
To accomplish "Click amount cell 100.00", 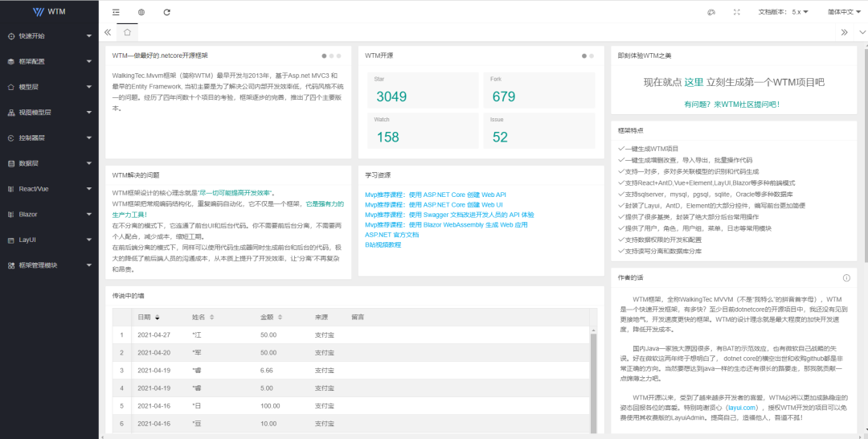I will [270, 406].
